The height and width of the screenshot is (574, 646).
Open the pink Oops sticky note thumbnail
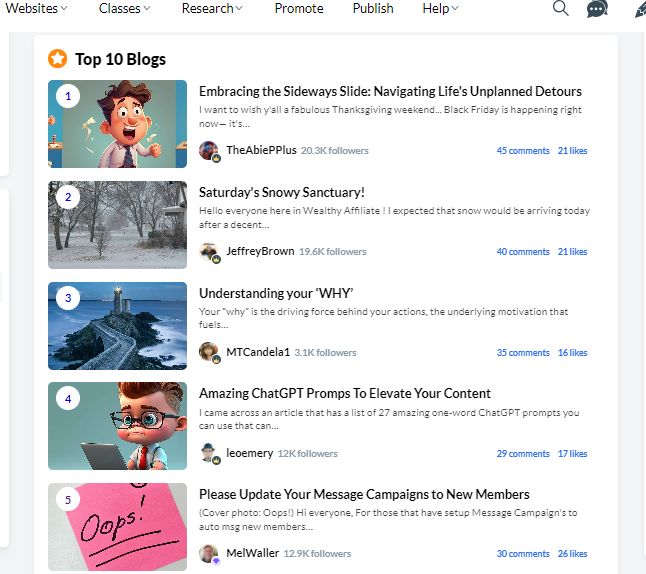(x=117, y=527)
